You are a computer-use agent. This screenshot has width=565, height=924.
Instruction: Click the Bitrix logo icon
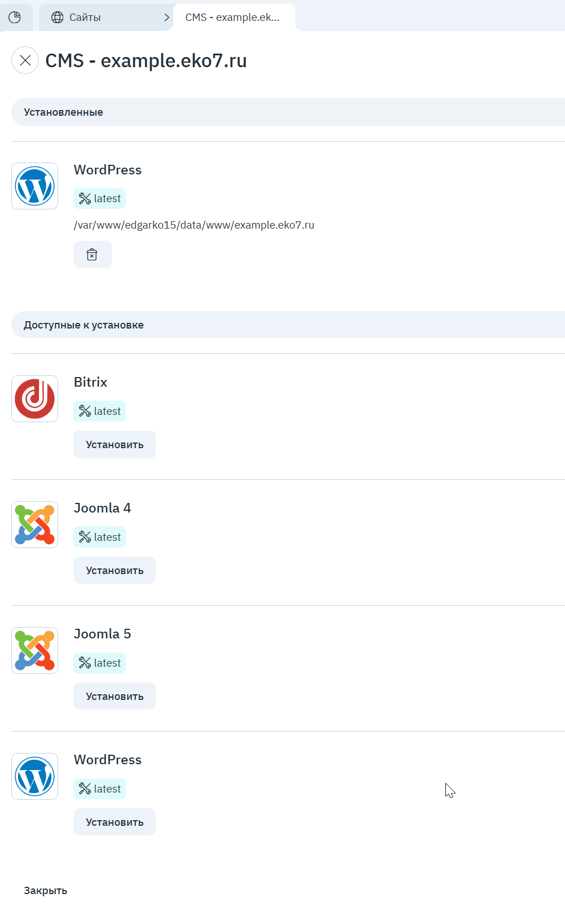[34, 398]
